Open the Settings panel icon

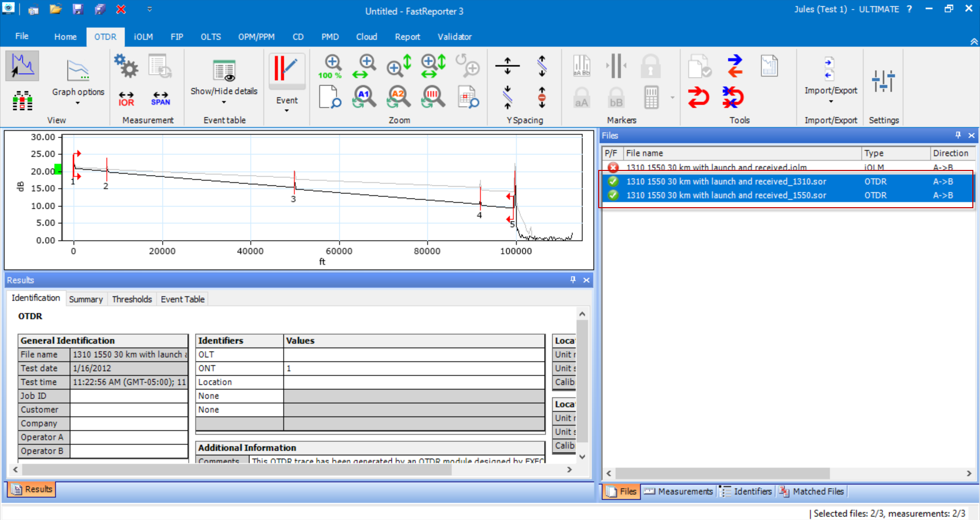[884, 81]
